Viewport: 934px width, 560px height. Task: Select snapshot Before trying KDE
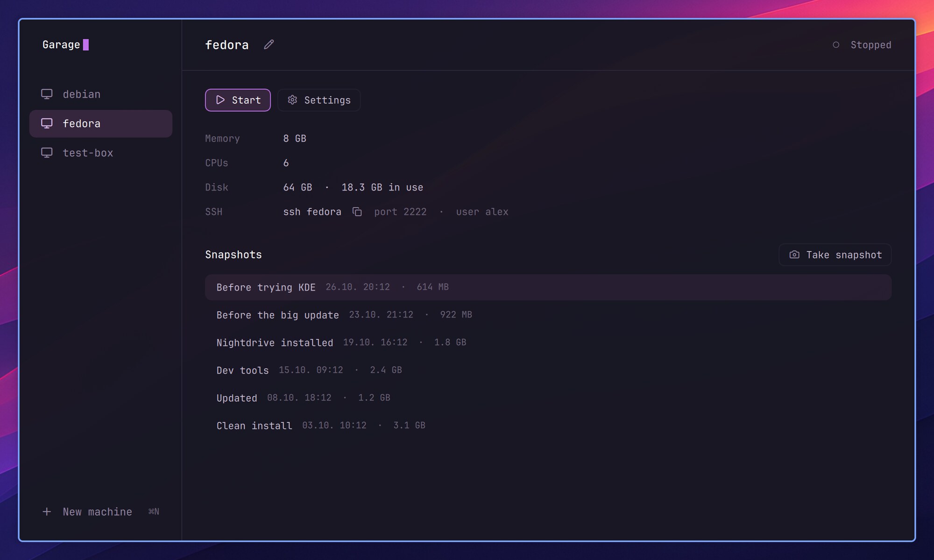coord(548,287)
